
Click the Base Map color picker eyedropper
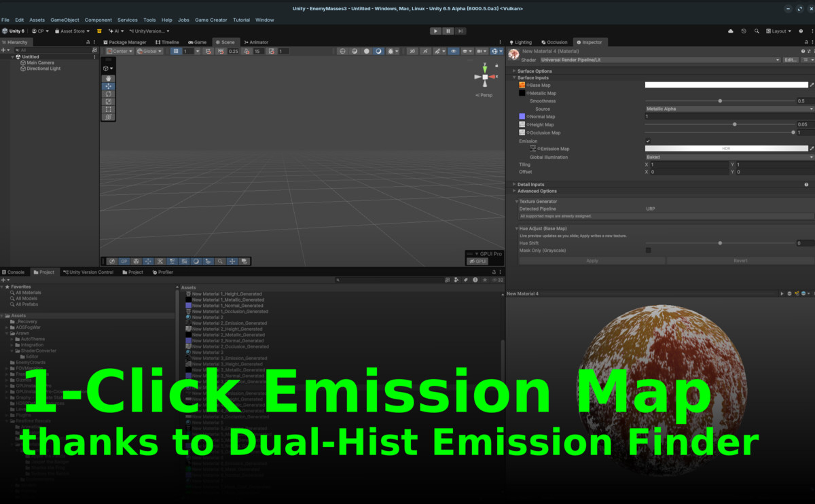pos(812,85)
